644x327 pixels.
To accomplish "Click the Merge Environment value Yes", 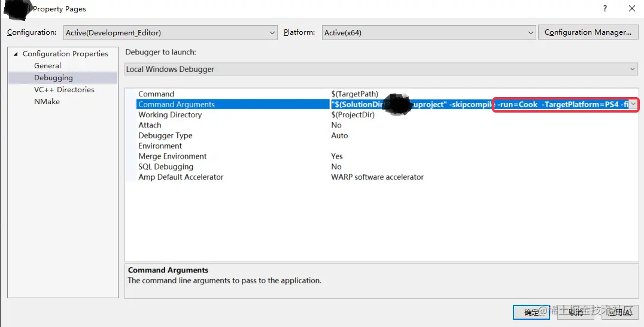I will (337, 156).
